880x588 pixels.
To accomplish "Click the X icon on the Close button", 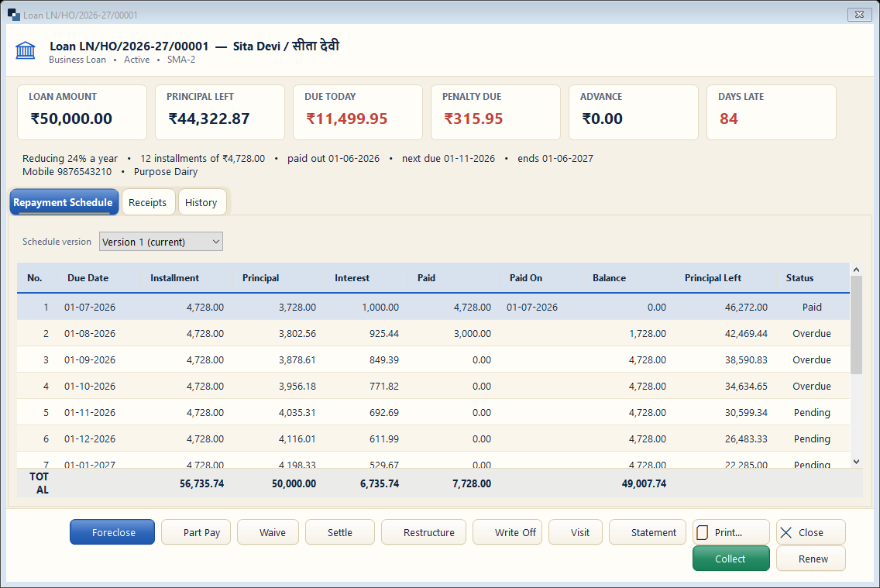I will (786, 532).
